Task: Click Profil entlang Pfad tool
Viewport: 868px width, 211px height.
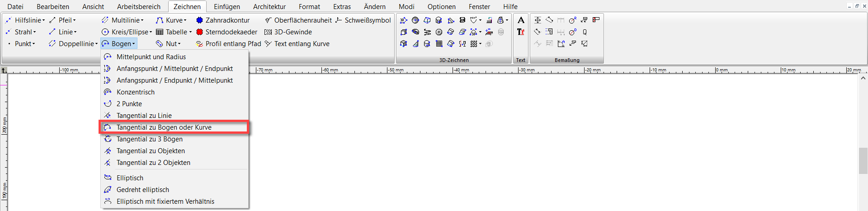Action: [228, 44]
